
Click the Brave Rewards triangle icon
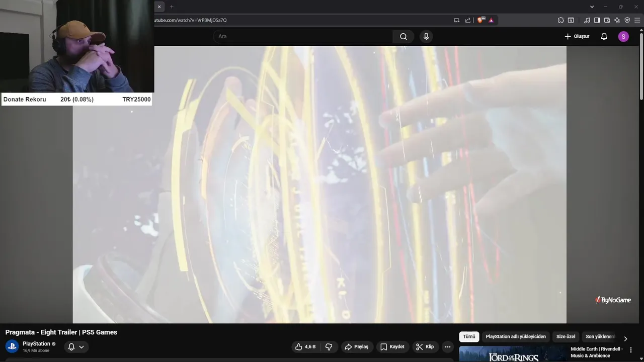491,20
